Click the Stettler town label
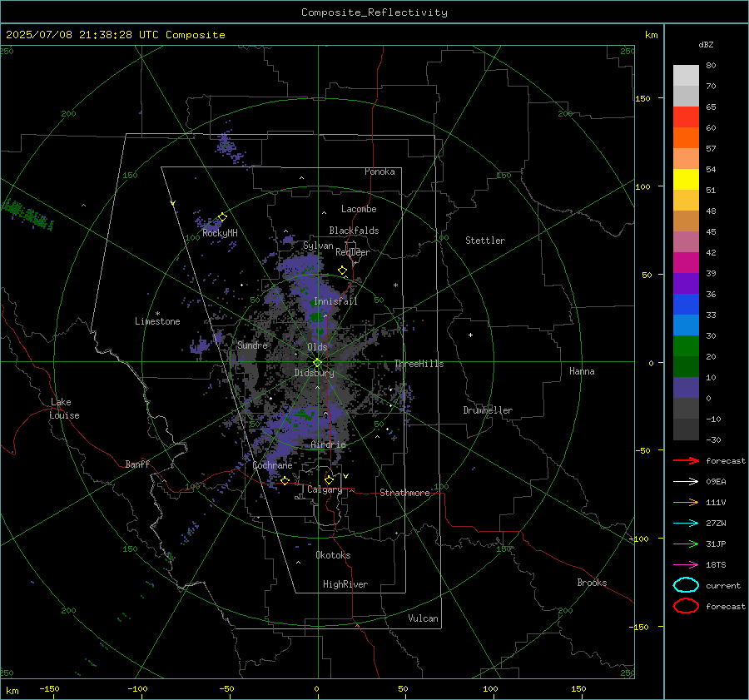 [x=485, y=241]
